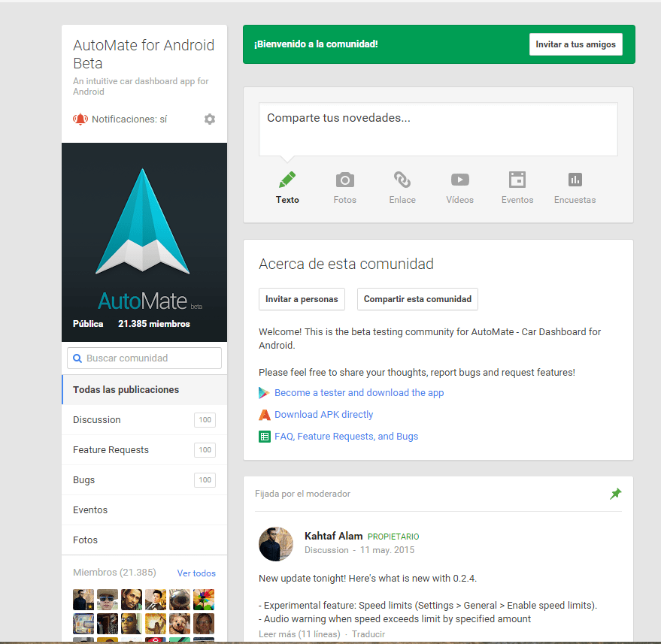Click the PROPIETARIO owner badge
661x644 pixels.
point(393,537)
